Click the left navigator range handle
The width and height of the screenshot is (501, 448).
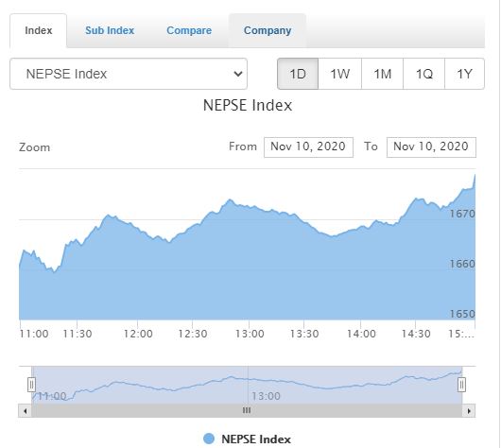click(31, 385)
